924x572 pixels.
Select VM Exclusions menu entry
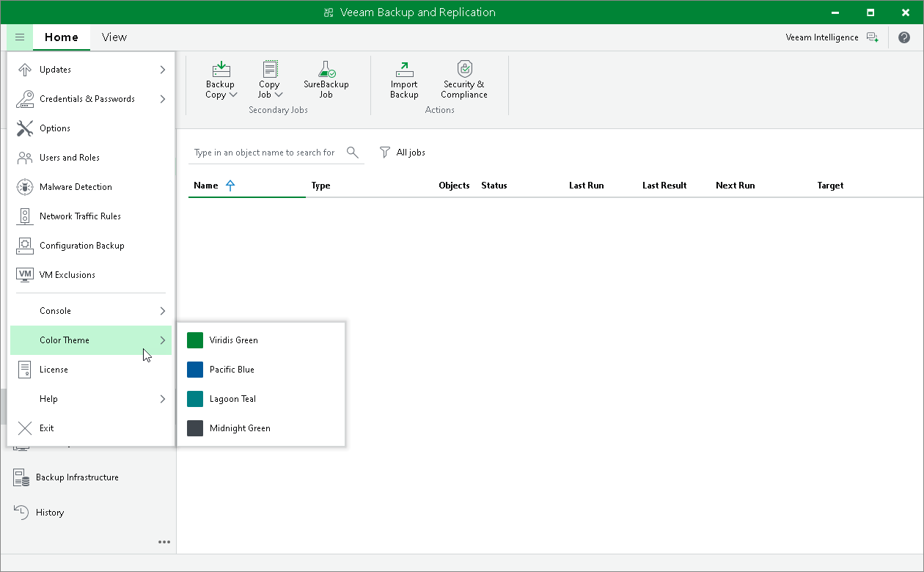point(91,275)
